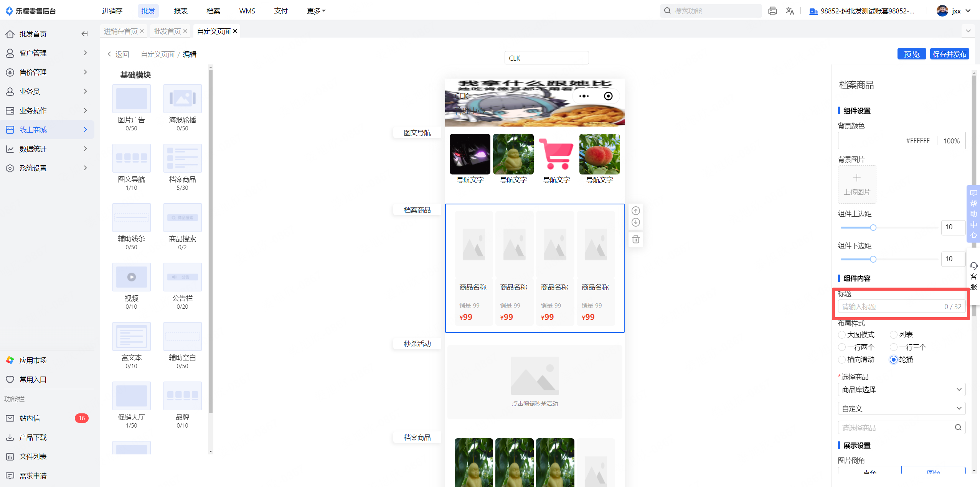The image size is (980, 487).
Task: Collapse sidebar using arrow beside 批发首页
Action: [84, 34]
